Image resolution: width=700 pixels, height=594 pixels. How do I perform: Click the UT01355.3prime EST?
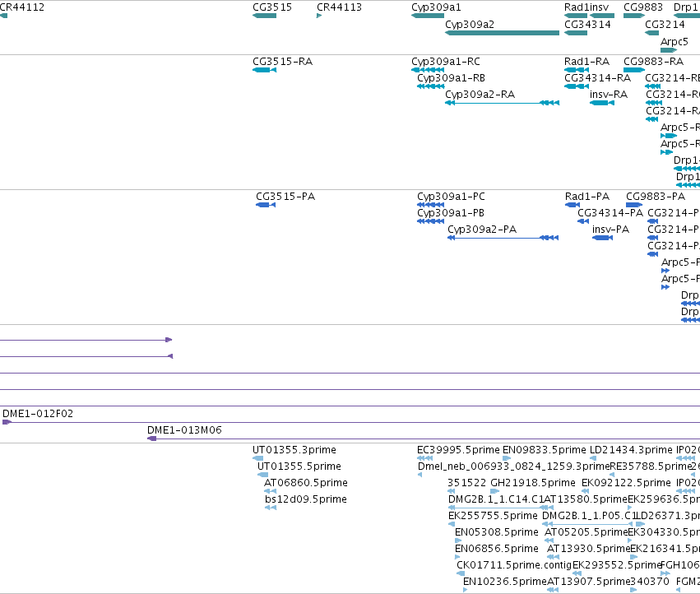[x=257, y=458]
